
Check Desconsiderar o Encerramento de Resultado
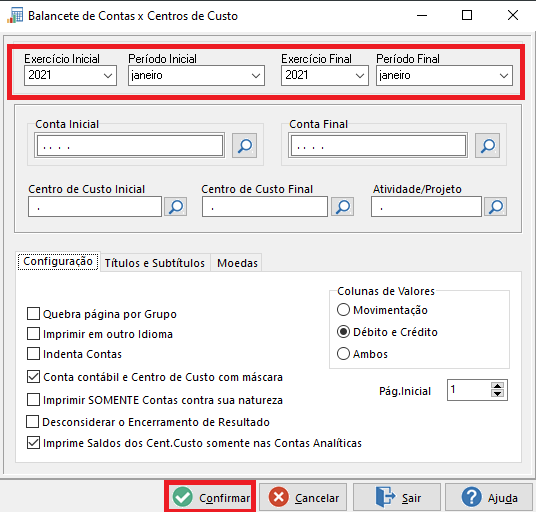(32, 422)
